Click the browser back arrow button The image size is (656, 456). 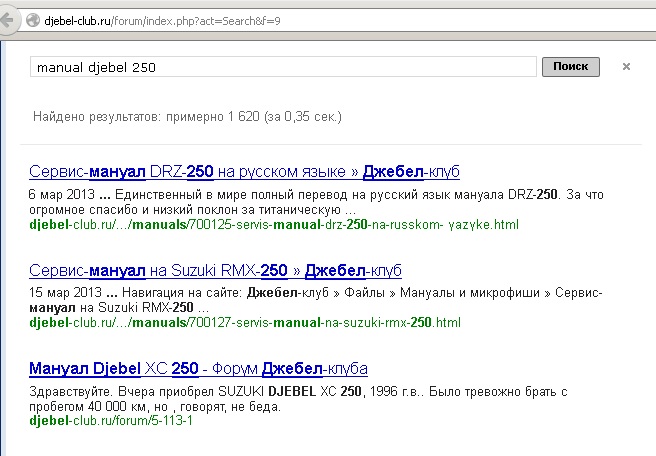click(x=7, y=20)
